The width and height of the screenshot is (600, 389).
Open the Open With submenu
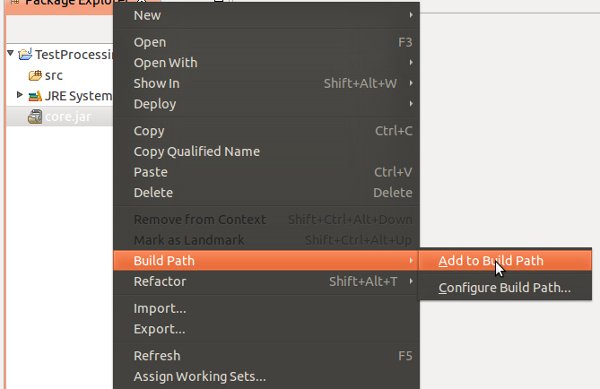[x=266, y=62]
